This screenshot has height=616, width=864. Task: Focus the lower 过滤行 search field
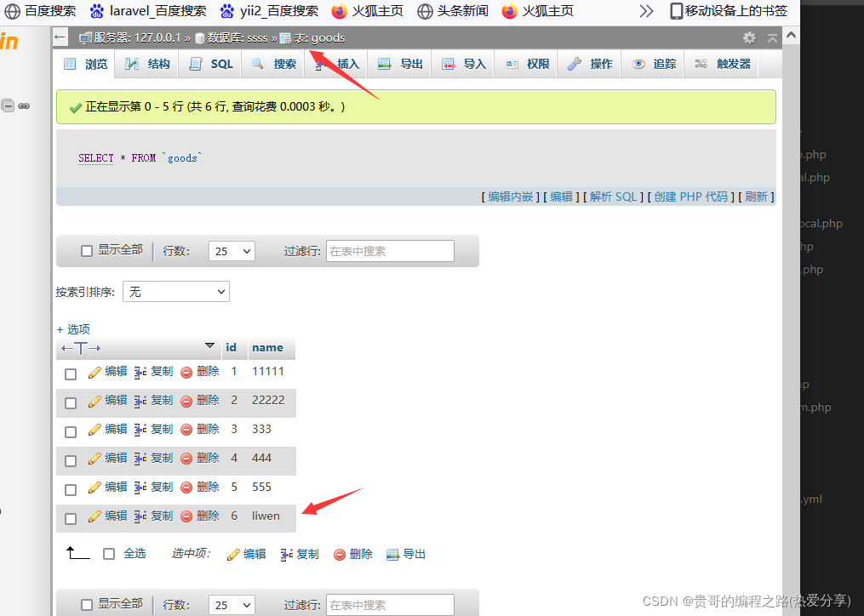390,605
